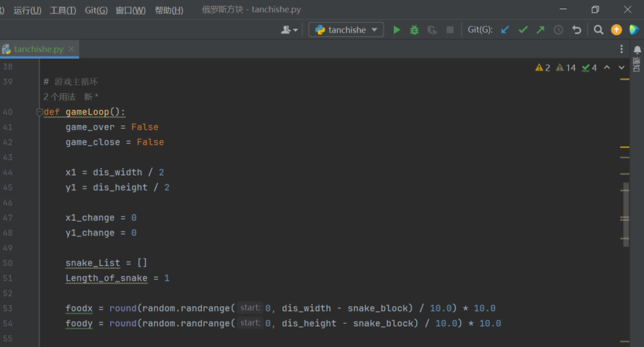
Task: Open Search Everywhere magnifier icon
Action: point(599,30)
